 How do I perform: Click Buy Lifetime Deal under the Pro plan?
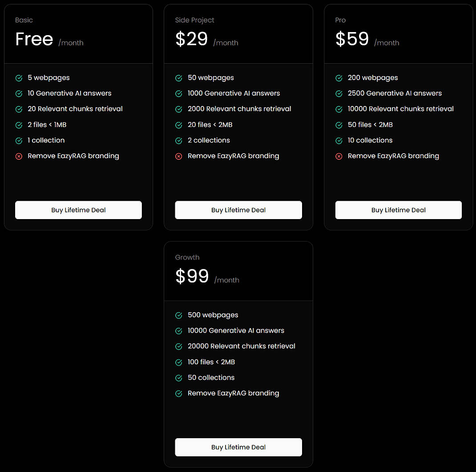click(x=398, y=210)
